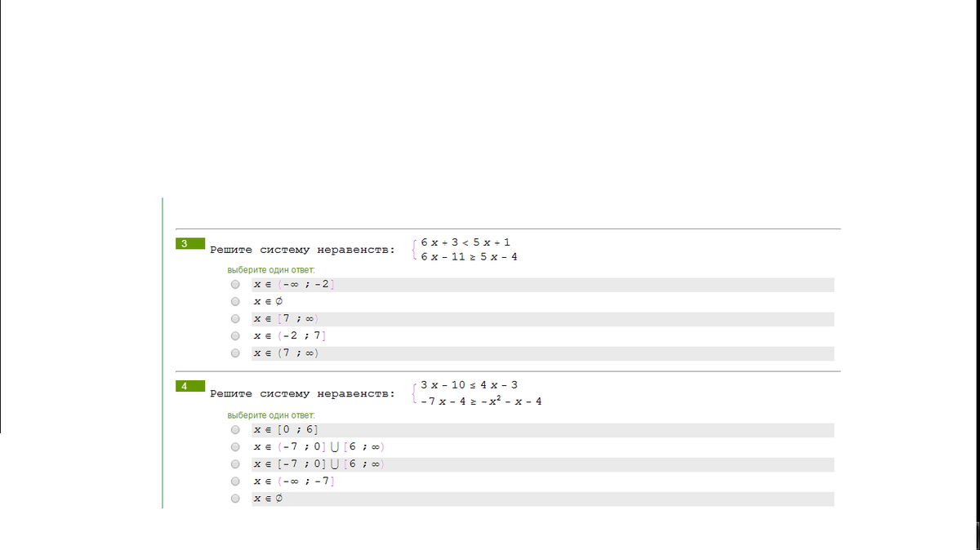Select radio for x ∈ (7 ; ∞)
The image size is (980, 550).
tap(235, 353)
